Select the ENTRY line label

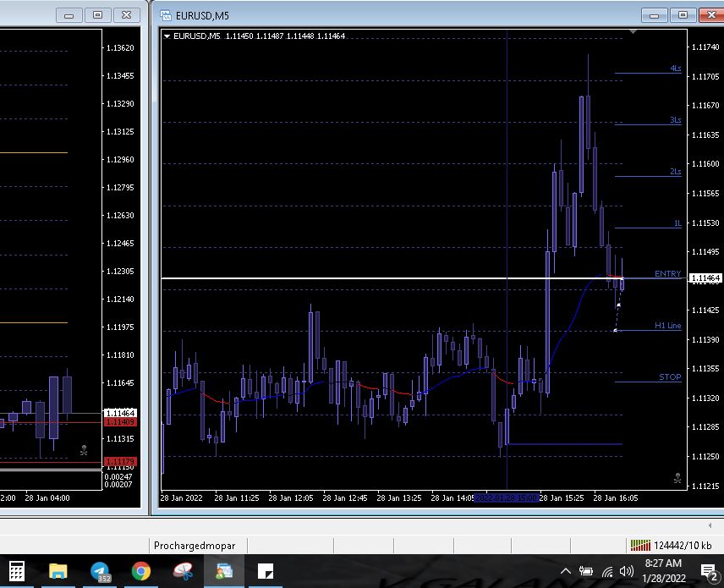coord(667,274)
